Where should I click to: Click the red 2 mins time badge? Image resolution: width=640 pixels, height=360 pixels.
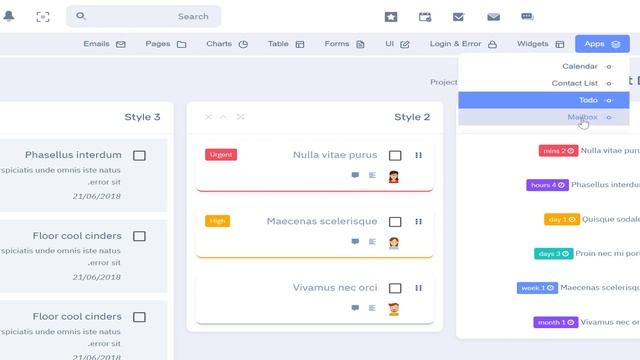pyautogui.click(x=558, y=151)
